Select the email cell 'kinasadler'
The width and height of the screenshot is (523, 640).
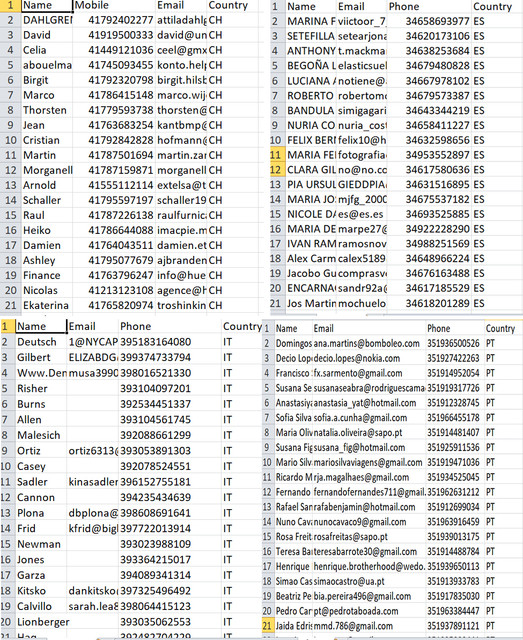(x=92, y=482)
